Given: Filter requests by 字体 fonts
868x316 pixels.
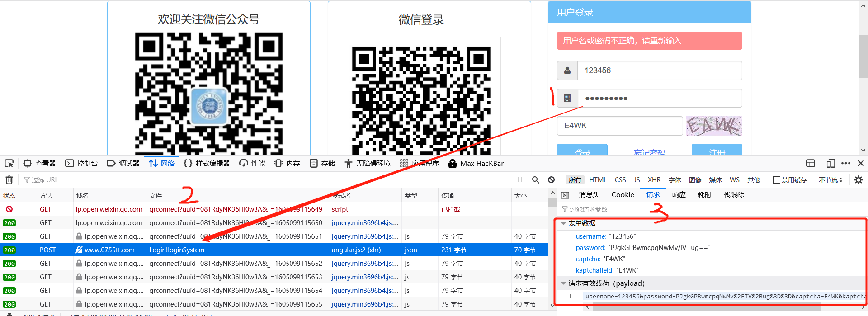Looking at the screenshot, I should [675, 180].
